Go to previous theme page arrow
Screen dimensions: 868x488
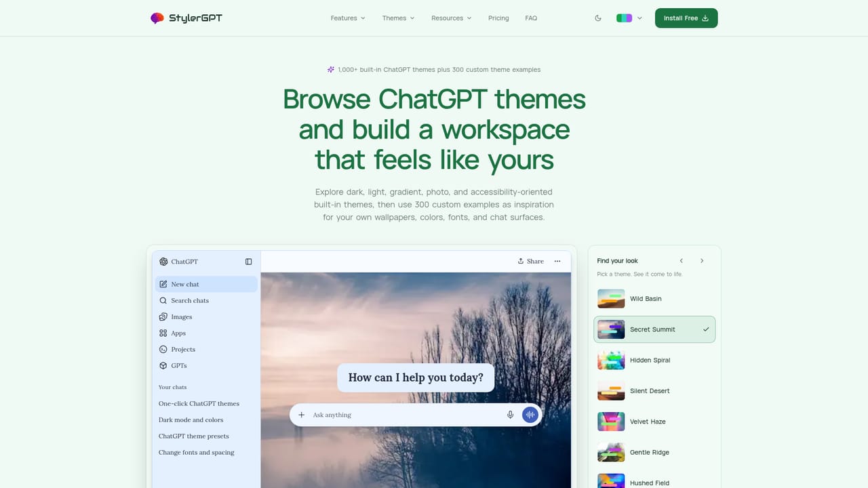tap(682, 261)
